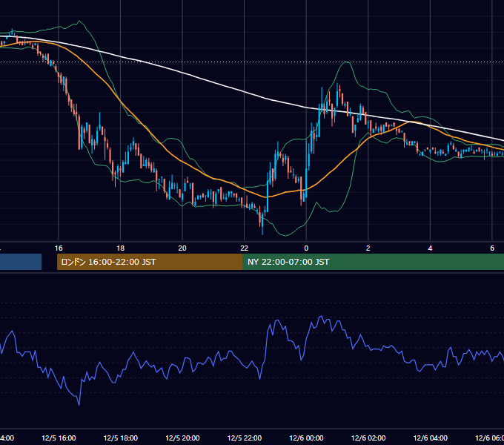Image resolution: width=504 pixels, height=445 pixels.
Task: Click the 12/6 04:00 bottom time label
Action: (x=430, y=438)
